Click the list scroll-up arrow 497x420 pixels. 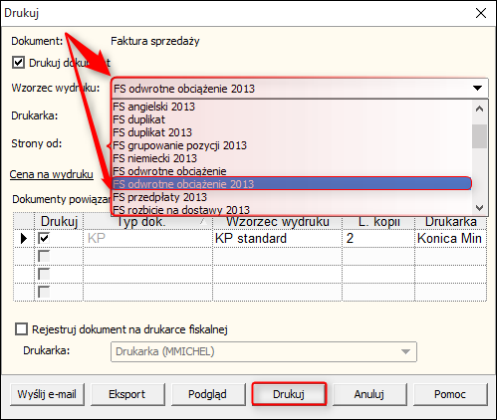click(479, 109)
